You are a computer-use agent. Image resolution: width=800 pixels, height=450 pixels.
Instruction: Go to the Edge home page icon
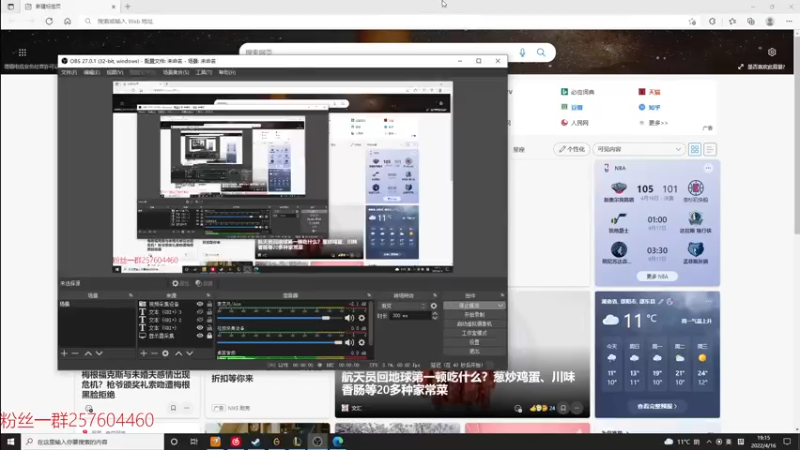coord(67,21)
